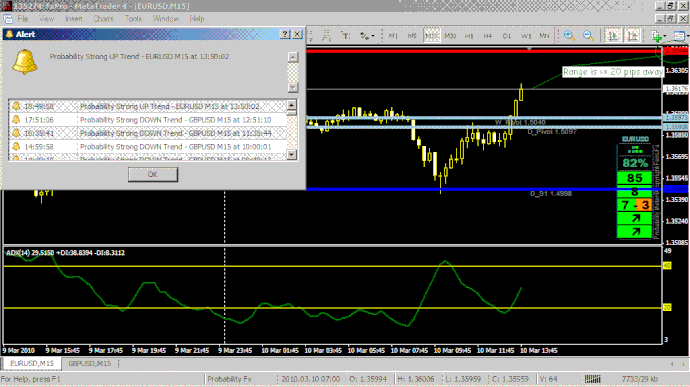Screen dimensions: 690x387
Task: Open the Tools menu
Action: (133, 18)
